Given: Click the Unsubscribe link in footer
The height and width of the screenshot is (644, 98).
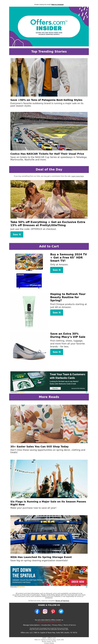Looking at the screenshot, I should (x=46, y=625).
